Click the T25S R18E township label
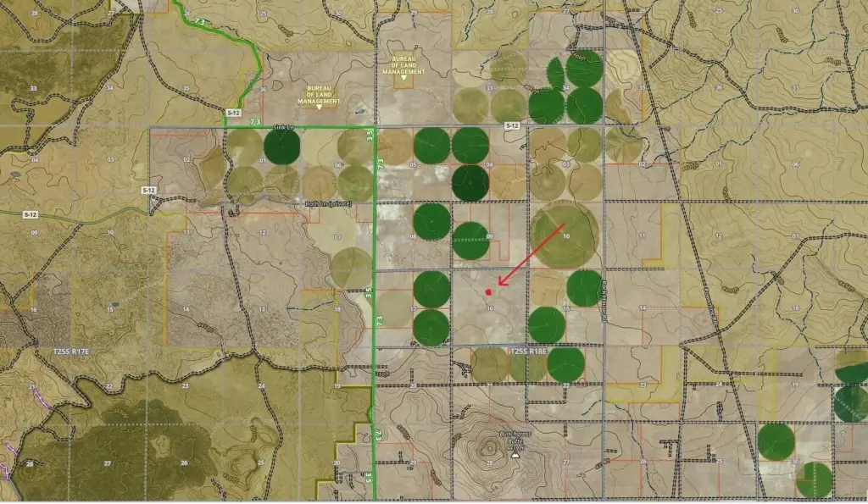The width and height of the screenshot is (868, 504). (530, 350)
